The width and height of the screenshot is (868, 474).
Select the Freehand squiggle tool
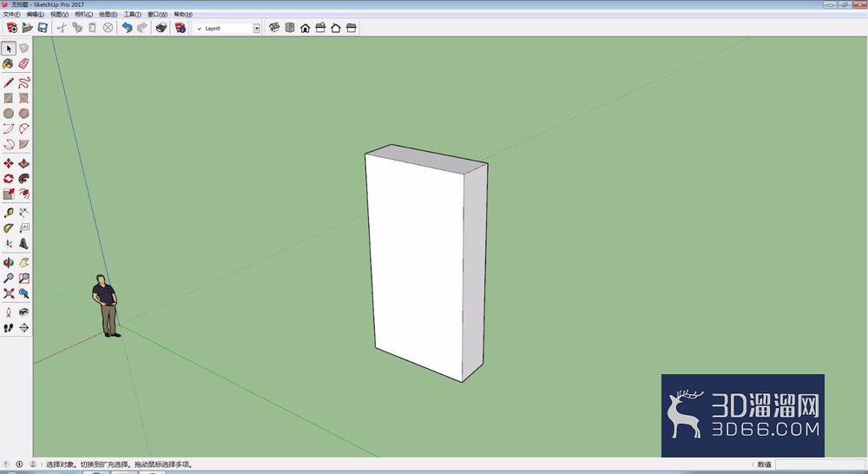[23, 83]
